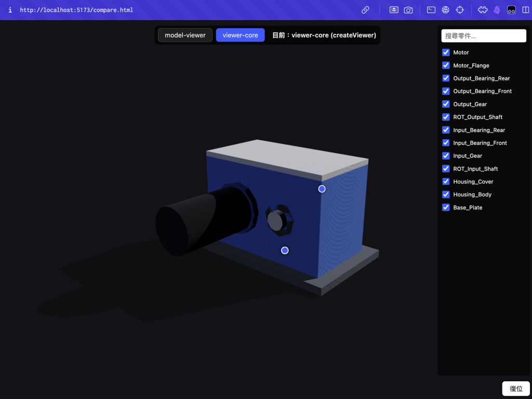
Task: Uncheck the Output_Bearing_Rear checkbox
Action: 446,78
